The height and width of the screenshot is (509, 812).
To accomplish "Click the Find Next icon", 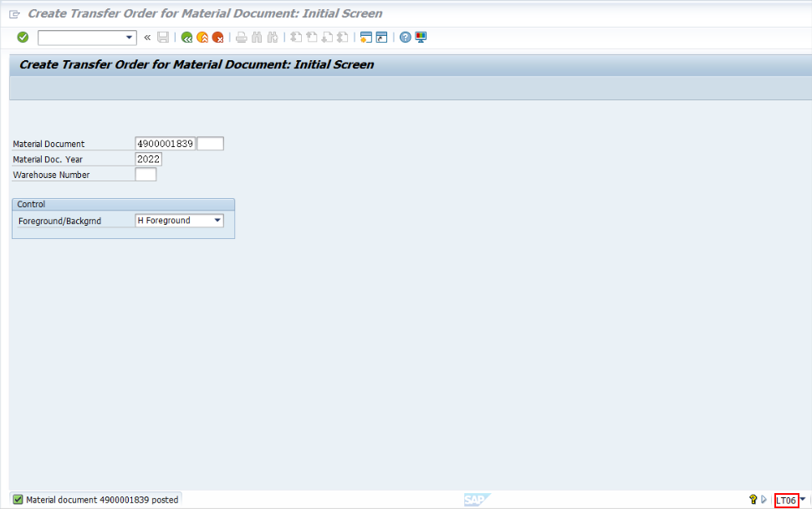I will [273, 37].
